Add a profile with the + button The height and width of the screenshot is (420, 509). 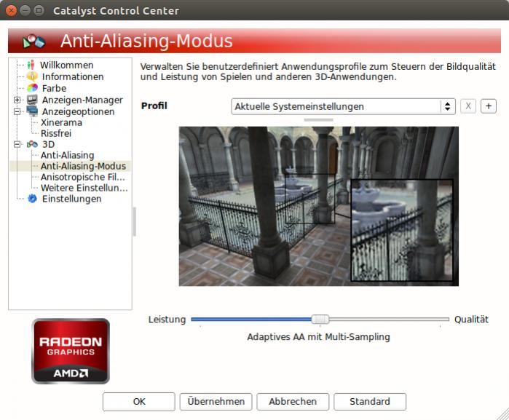489,106
